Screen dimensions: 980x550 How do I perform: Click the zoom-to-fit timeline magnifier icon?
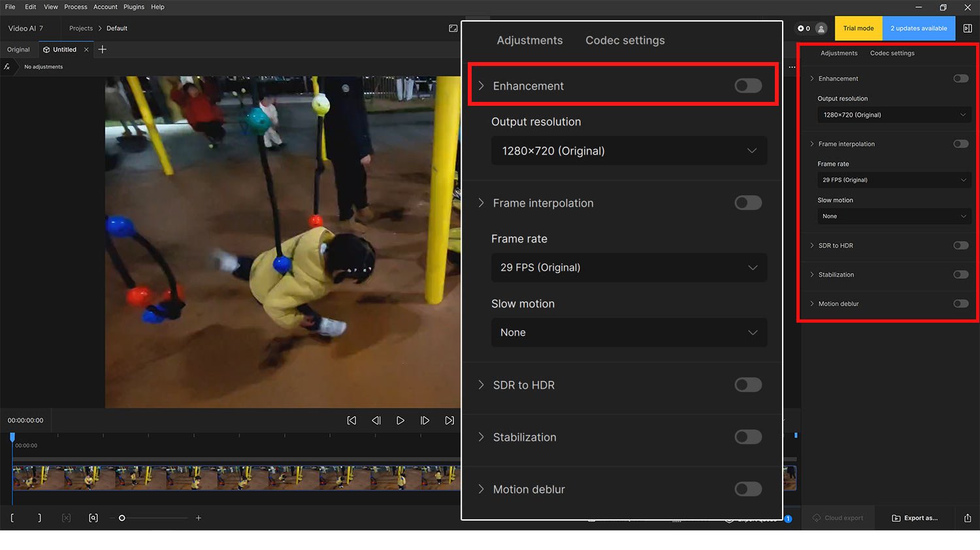[93, 518]
